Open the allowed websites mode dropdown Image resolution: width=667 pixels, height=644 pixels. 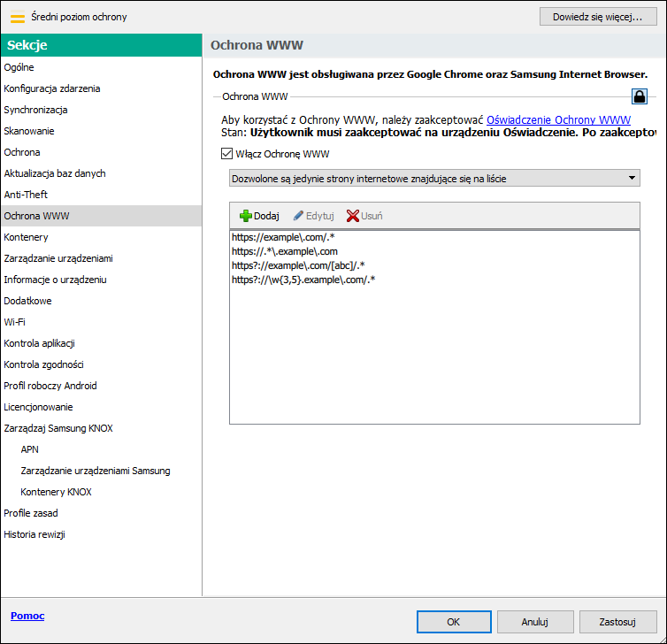point(433,178)
